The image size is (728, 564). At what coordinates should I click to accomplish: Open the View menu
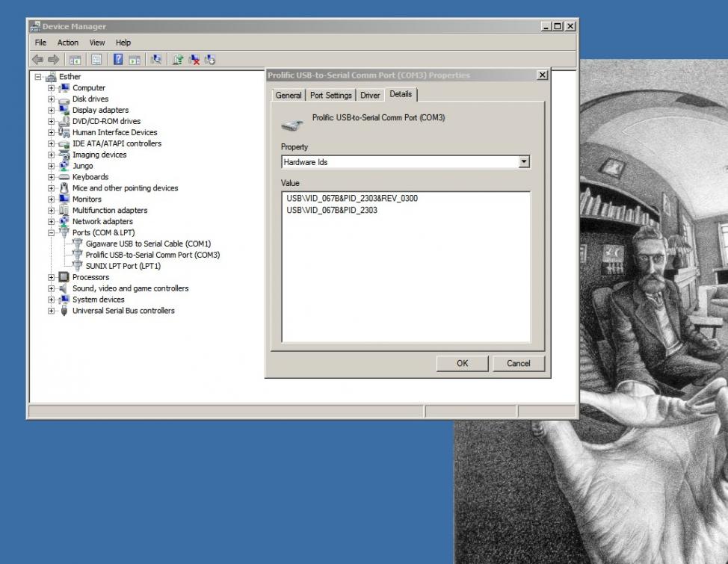click(x=97, y=43)
